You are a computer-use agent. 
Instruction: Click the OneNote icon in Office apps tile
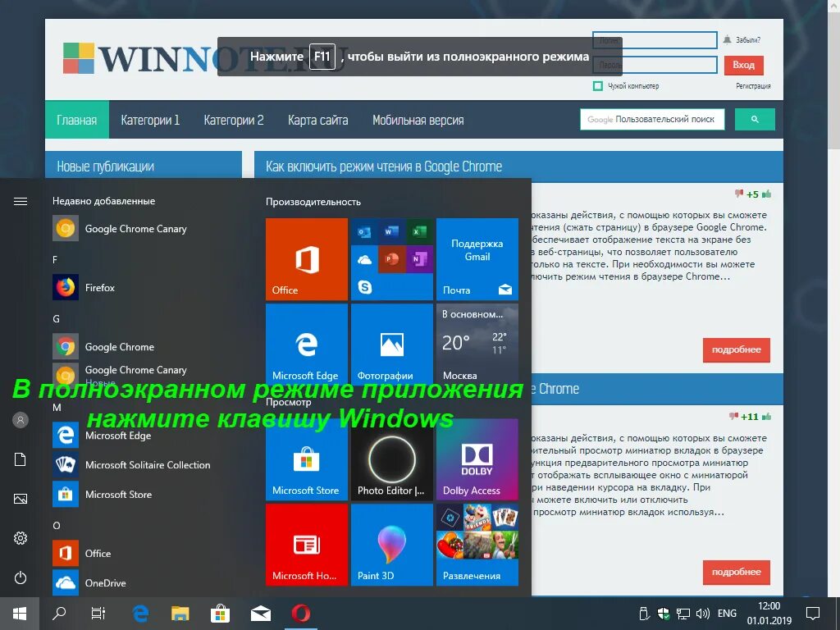coord(419,259)
